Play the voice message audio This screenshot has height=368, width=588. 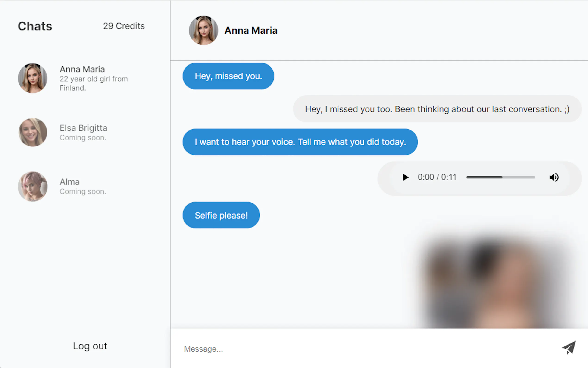click(x=405, y=177)
